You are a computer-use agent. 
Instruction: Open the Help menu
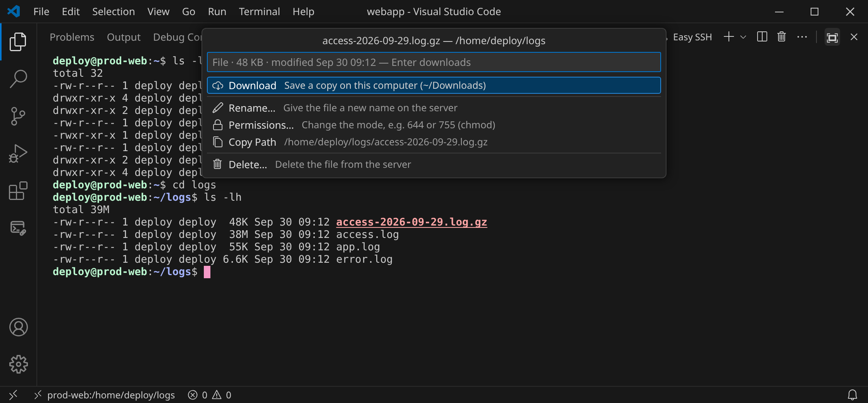pos(303,12)
